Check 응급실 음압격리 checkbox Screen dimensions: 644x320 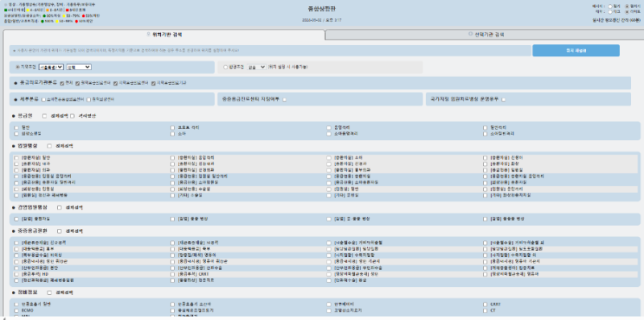tap(328, 128)
